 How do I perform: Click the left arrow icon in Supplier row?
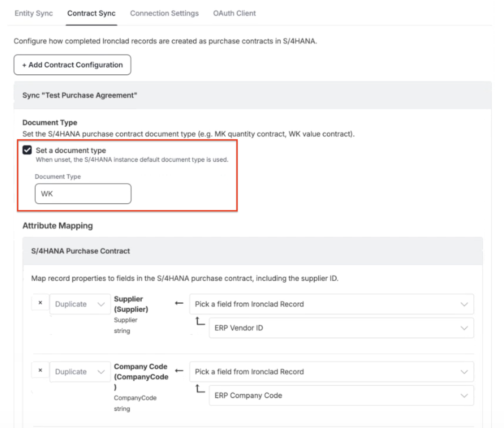point(179,303)
